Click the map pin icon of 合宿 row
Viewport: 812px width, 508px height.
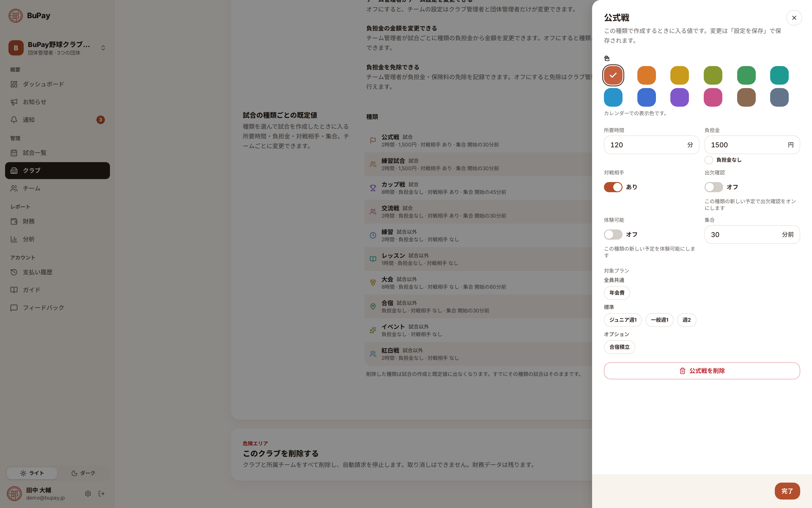373,307
